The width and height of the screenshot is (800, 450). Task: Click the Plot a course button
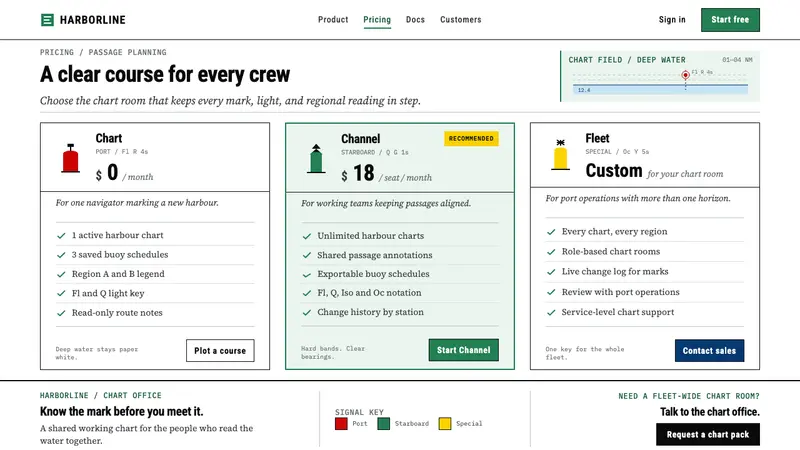click(220, 351)
